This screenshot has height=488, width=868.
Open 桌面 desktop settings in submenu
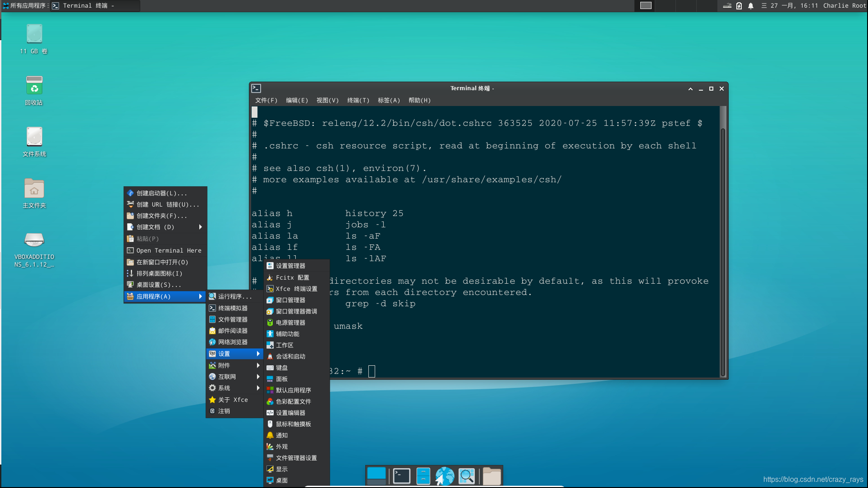pos(296,480)
